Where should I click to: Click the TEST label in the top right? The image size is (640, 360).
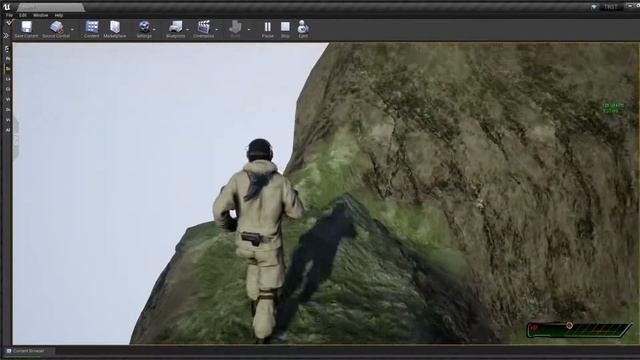pos(611,7)
